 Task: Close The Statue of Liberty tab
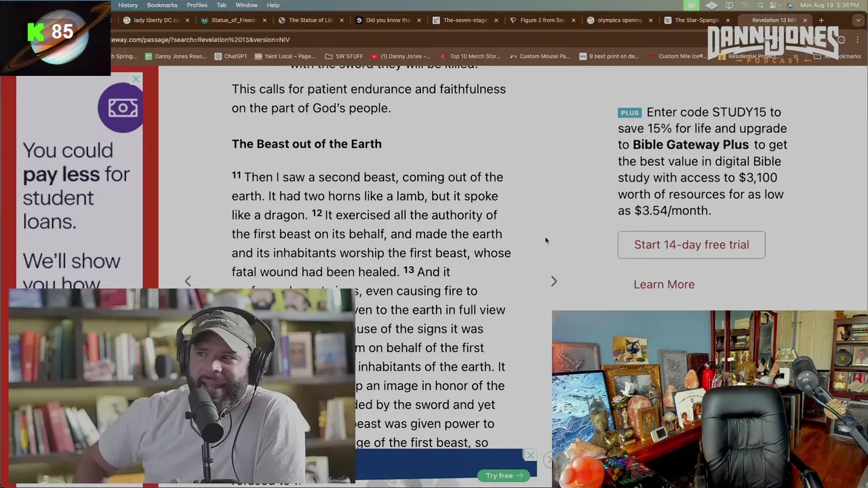pos(342,20)
